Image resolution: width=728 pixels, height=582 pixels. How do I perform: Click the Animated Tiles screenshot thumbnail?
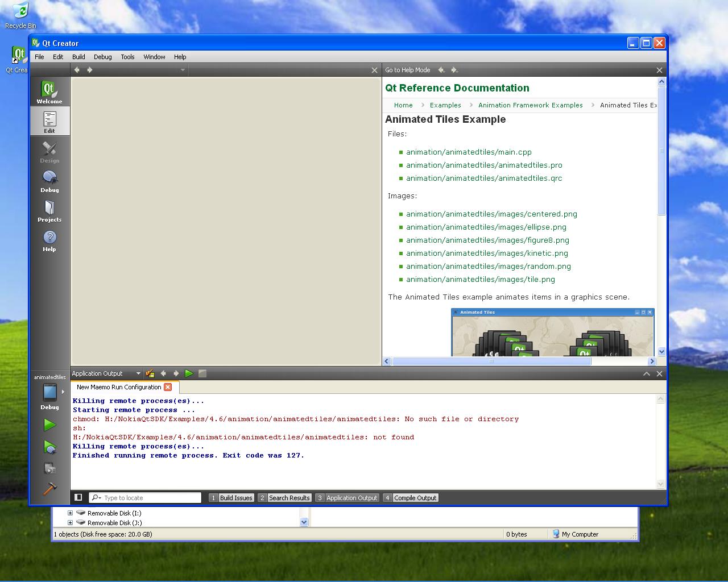(552, 332)
